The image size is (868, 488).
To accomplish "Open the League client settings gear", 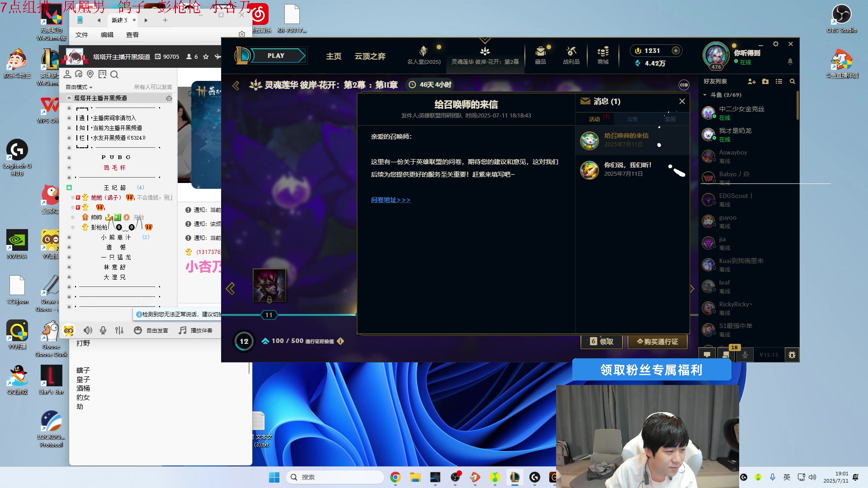I will [776, 44].
